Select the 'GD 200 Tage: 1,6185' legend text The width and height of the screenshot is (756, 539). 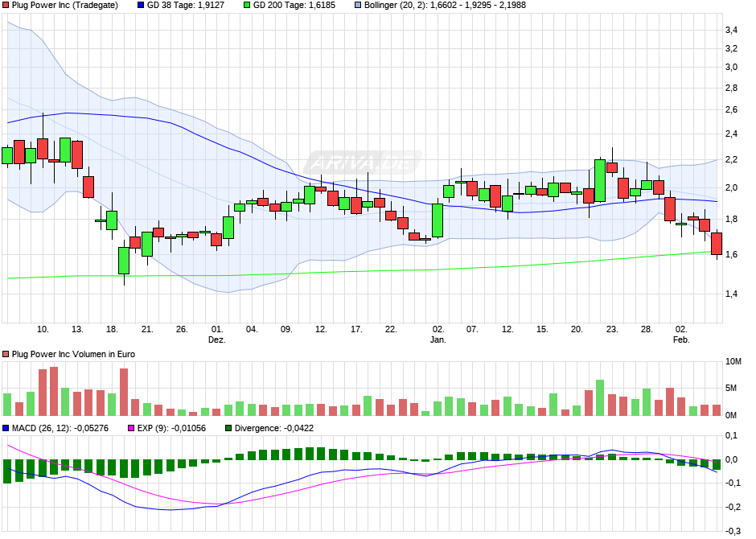pos(294,6)
